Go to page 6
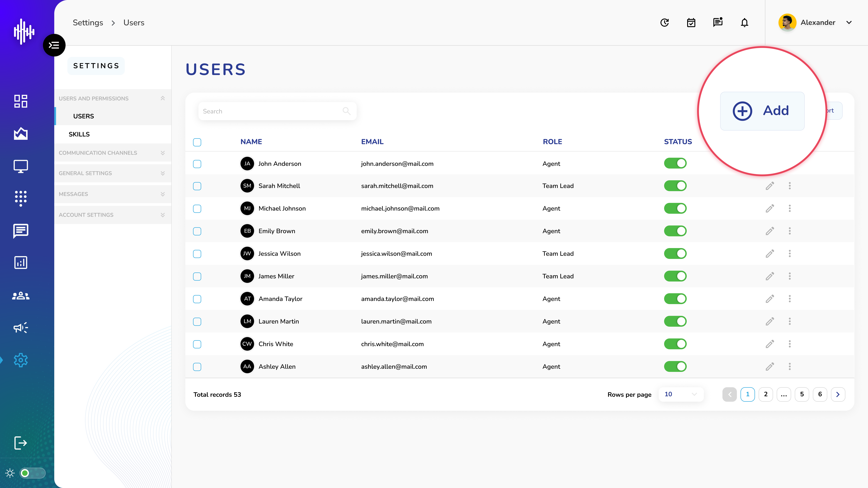 pyautogui.click(x=820, y=394)
